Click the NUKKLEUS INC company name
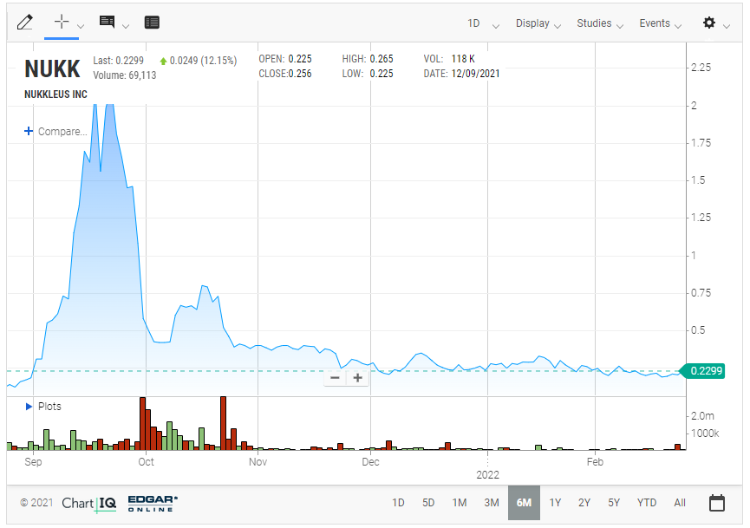Image resolution: width=750 pixels, height=528 pixels. tap(56, 94)
